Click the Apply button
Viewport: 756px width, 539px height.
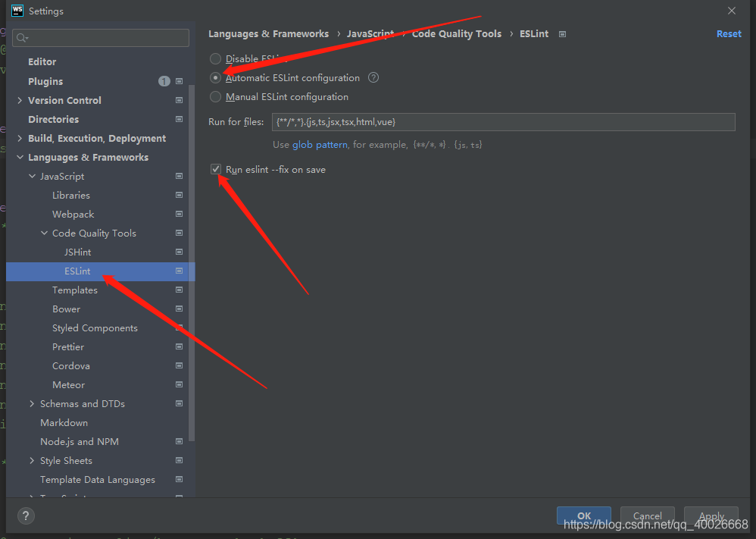711,515
